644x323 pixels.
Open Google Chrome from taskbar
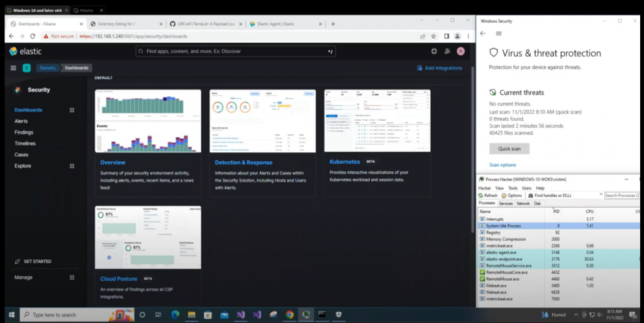tap(290, 315)
